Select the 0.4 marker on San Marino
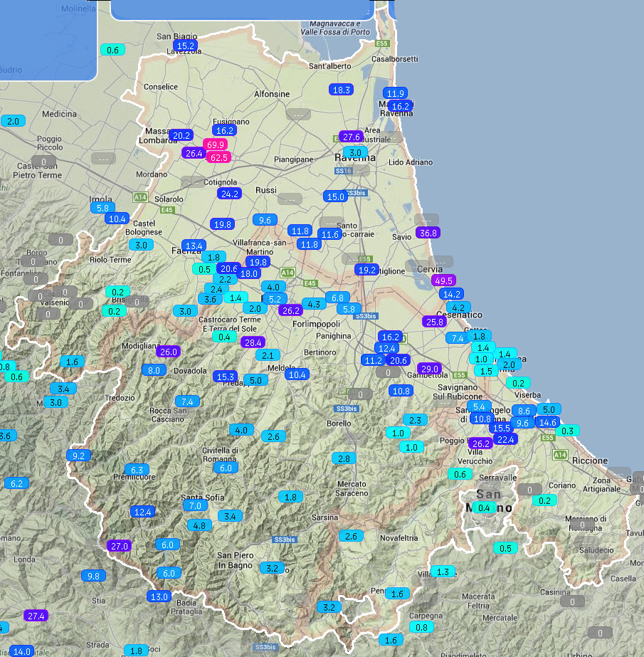644x657 pixels. (x=484, y=508)
